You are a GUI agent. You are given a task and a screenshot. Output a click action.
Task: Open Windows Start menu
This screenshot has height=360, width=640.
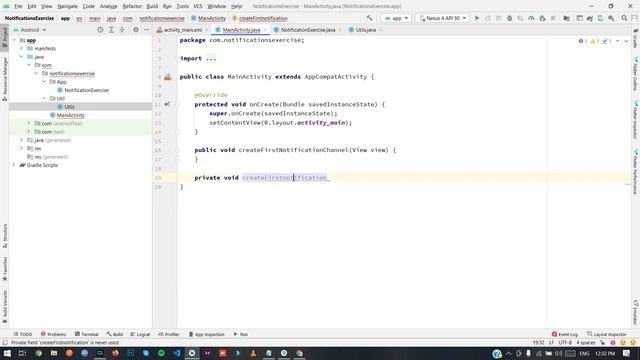coord(7,353)
